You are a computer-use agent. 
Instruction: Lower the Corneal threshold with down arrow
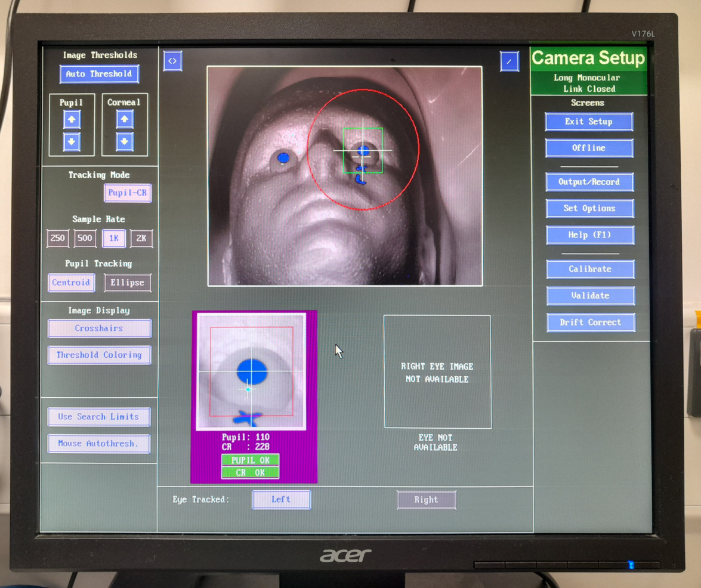point(124,142)
